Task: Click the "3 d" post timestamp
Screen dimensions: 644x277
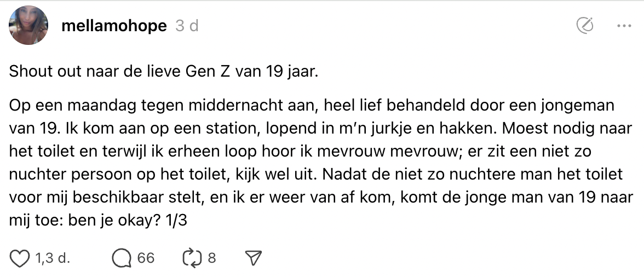Action: point(187,26)
